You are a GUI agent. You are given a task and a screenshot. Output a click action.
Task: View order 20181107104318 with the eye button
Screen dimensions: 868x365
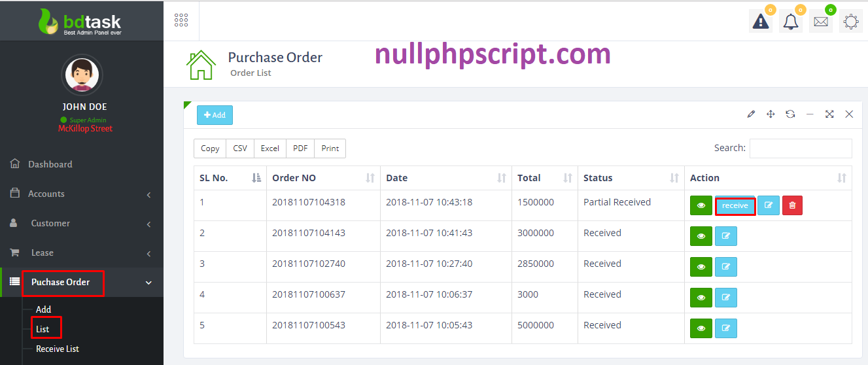coord(701,205)
